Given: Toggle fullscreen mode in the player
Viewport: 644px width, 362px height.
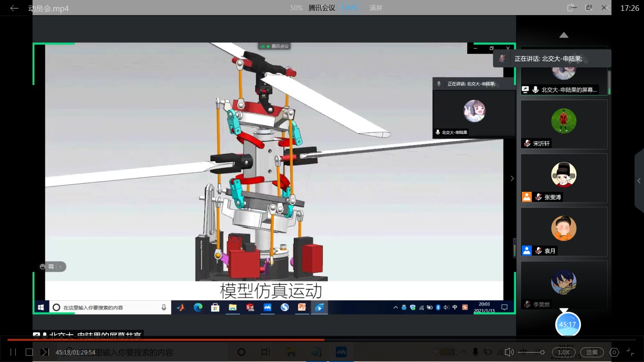Looking at the screenshot, I should coord(630,352).
